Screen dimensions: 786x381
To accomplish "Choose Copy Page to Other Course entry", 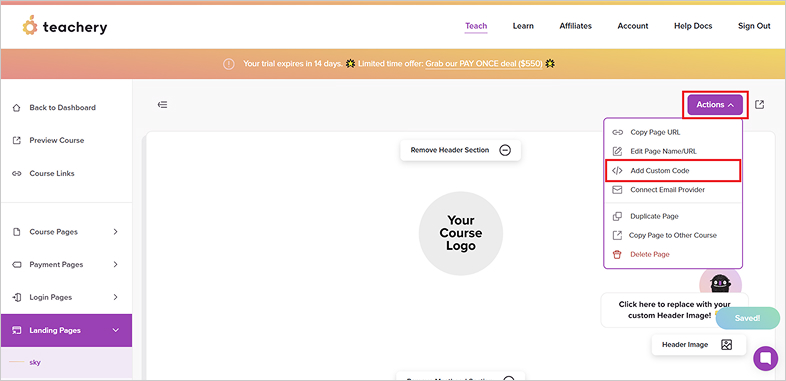I will coord(673,236).
